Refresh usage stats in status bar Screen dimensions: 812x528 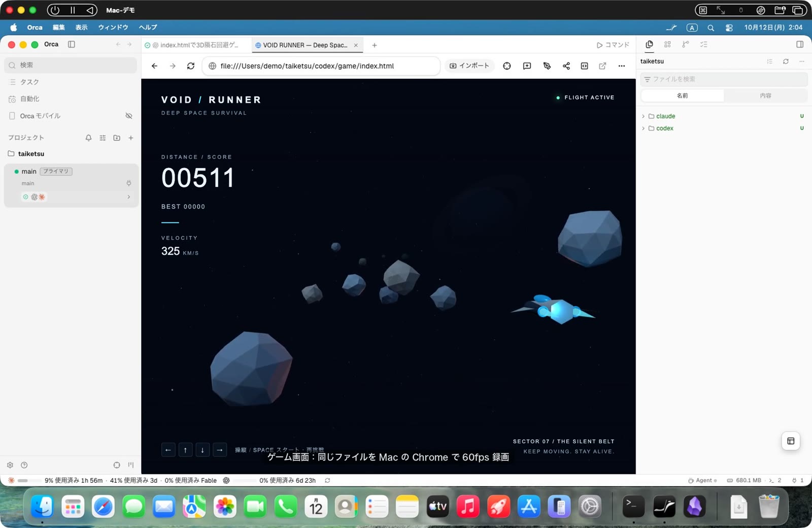327,480
